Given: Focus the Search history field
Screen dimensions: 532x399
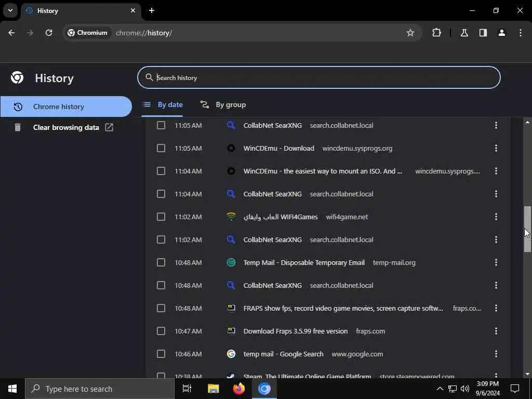Looking at the screenshot, I should click(319, 78).
